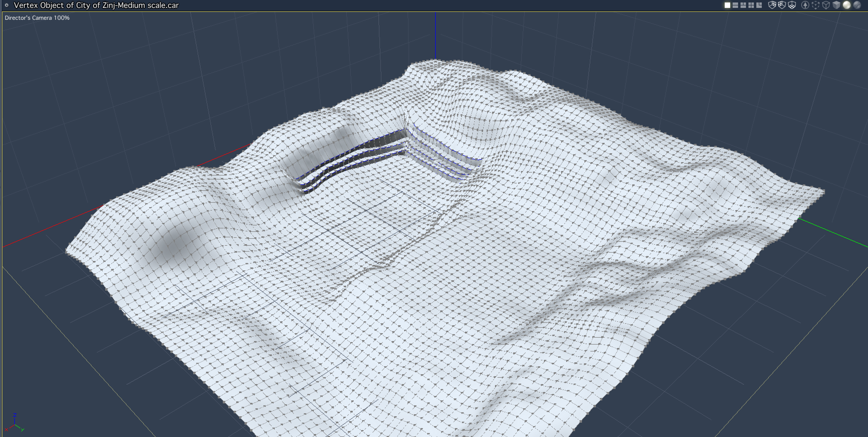Toggle the first working plane cube icon
The width and height of the screenshot is (868, 437).
click(x=772, y=5)
